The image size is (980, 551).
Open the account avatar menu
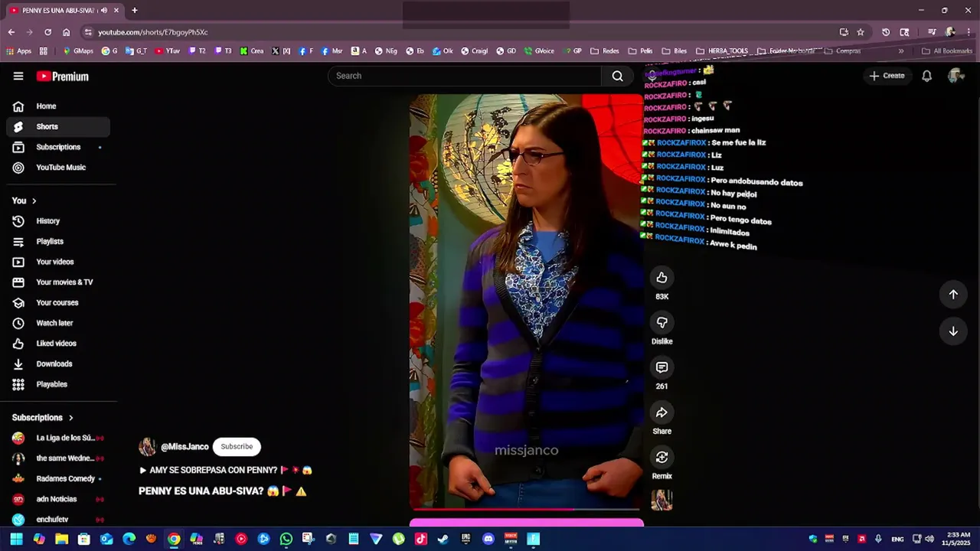click(955, 76)
